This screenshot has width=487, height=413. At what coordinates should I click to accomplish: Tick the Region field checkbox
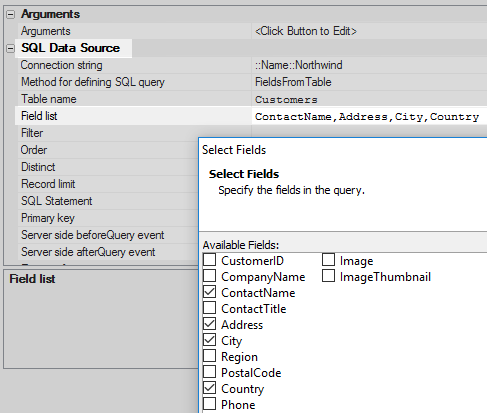click(209, 356)
